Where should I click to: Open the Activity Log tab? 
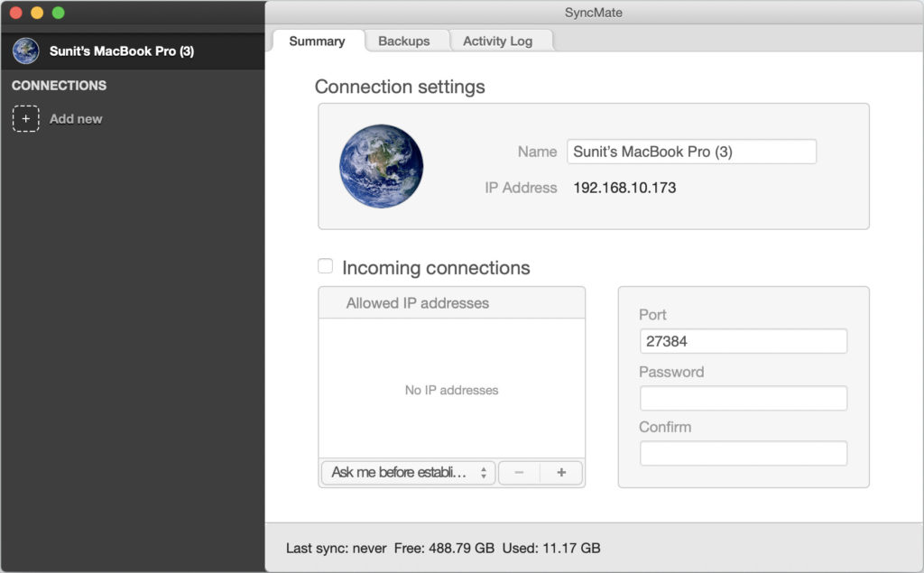point(497,41)
